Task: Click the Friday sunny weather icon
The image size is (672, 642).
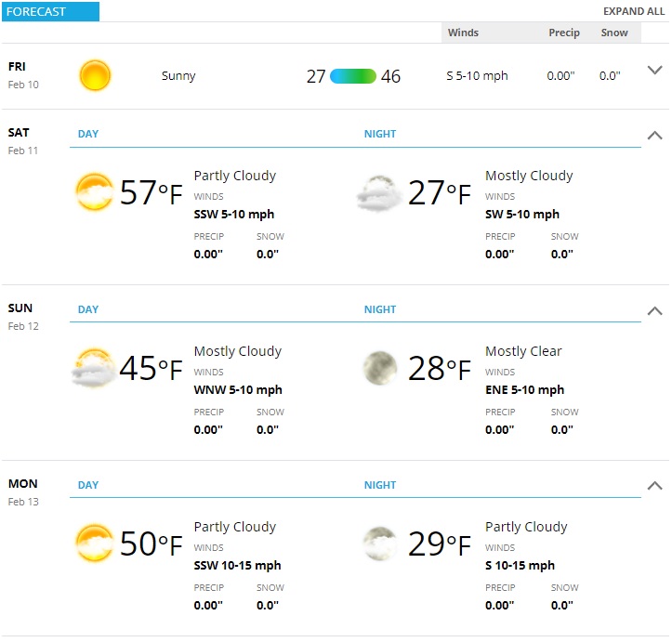Action: tap(95, 75)
